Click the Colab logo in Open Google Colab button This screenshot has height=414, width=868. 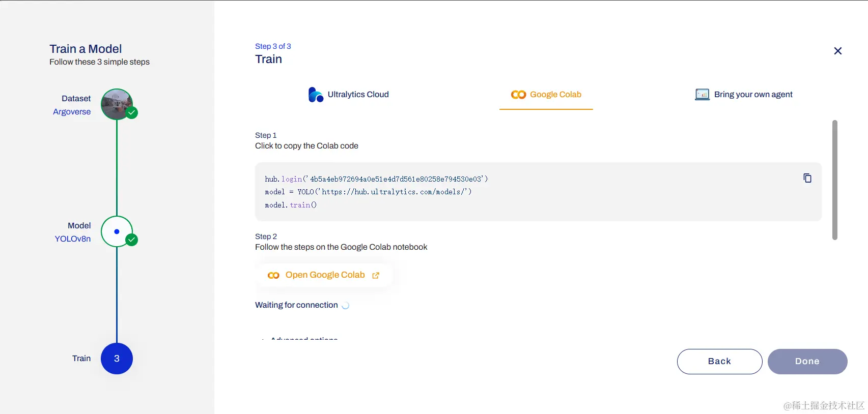point(273,275)
